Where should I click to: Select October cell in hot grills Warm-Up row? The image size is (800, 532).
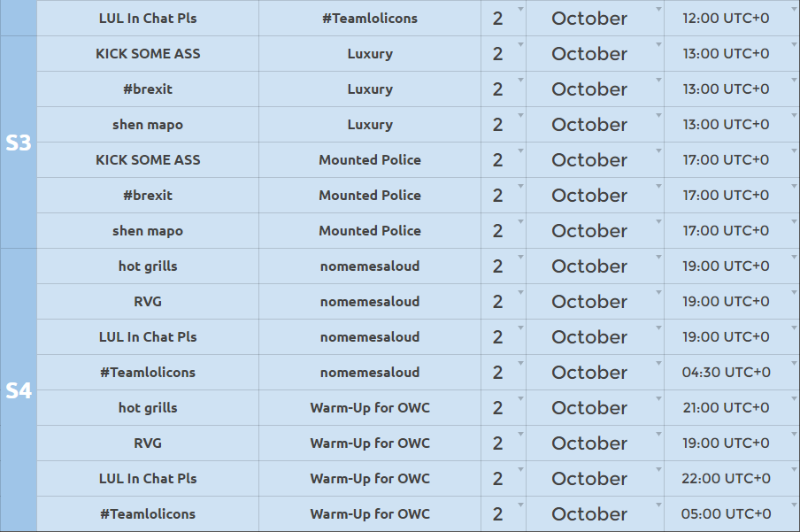coord(595,408)
